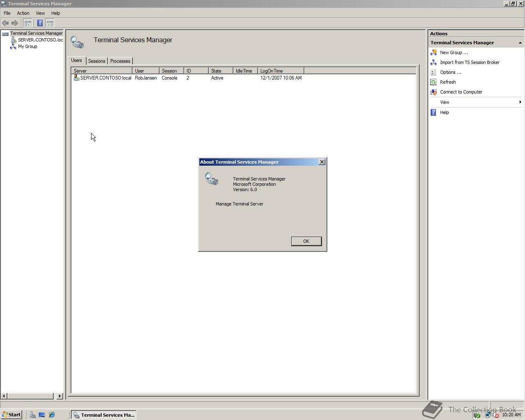Screen dimensions: 525x420
Task: Click the Options icon in Actions pane
Action: click(434, 72)
